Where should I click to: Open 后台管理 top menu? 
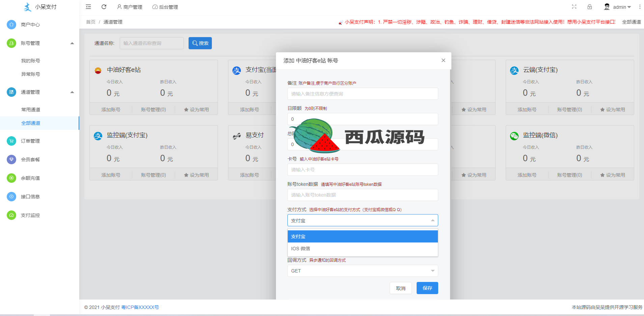click(x=165, y=7)
